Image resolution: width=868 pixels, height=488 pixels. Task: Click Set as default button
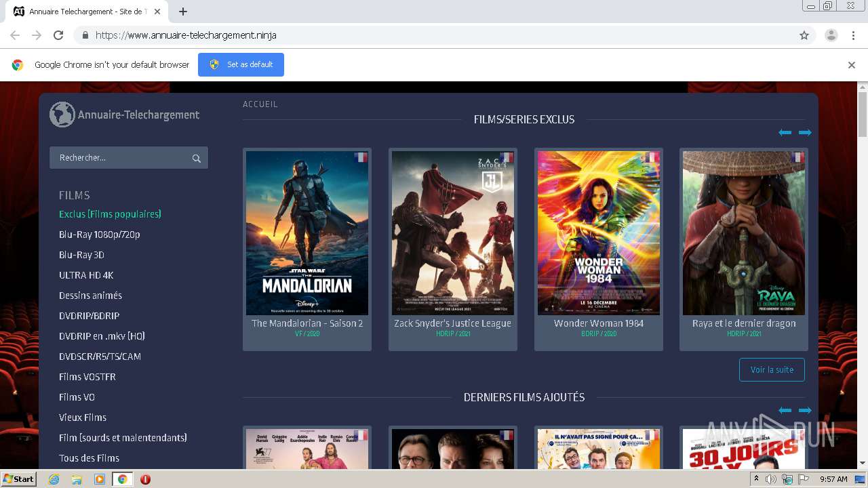241,64
